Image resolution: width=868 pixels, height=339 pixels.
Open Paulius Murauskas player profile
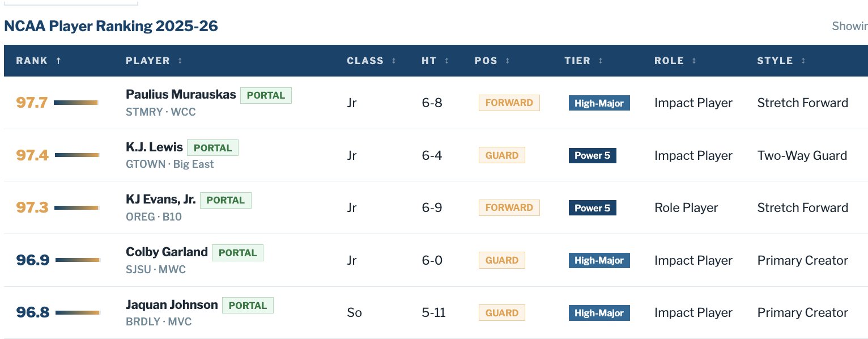pos(181,95)
